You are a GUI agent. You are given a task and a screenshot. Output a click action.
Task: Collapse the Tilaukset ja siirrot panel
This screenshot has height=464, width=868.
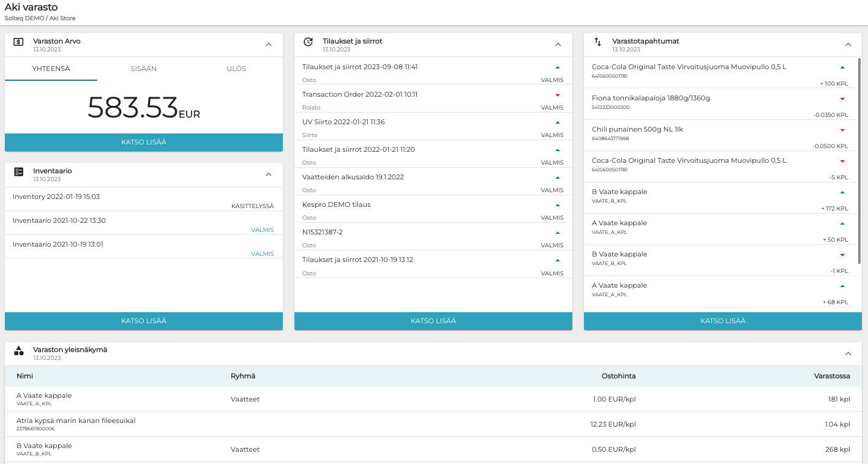[558, 45]
